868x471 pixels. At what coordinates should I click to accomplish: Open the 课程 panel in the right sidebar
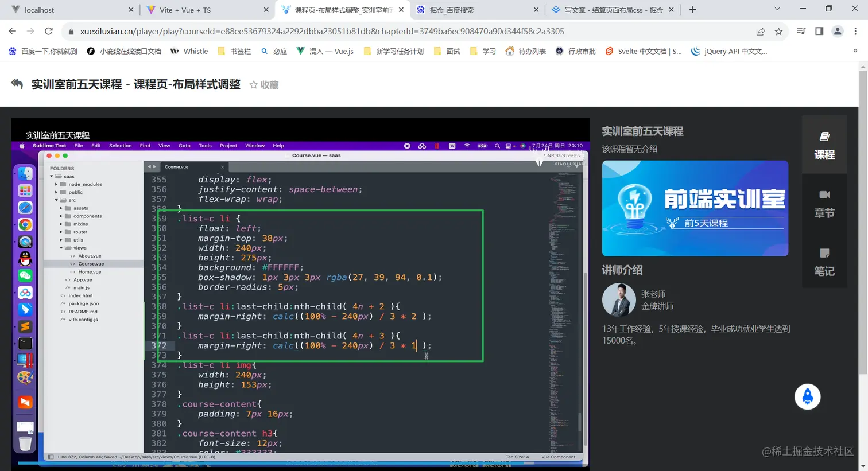click(824, 145)
